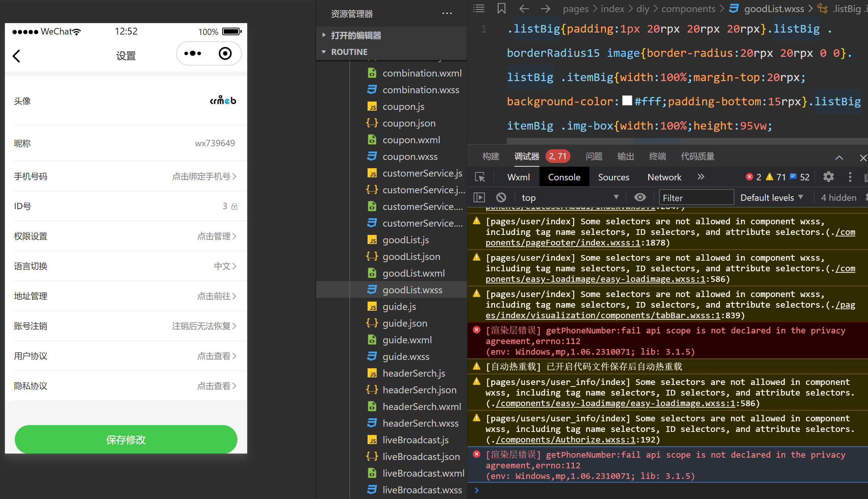Switch to the 代码质量 tab
Viewport: 868px width, 499px height.
pos(698,156)
